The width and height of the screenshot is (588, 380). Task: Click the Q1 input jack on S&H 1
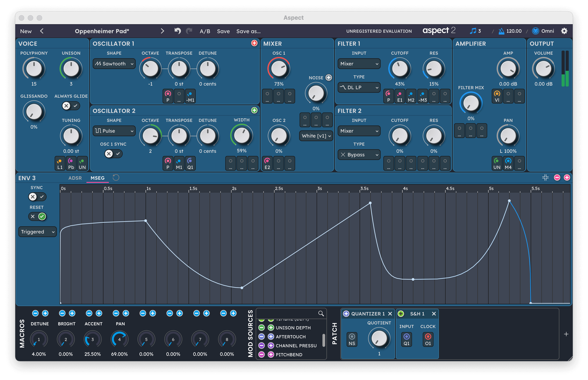406,339
